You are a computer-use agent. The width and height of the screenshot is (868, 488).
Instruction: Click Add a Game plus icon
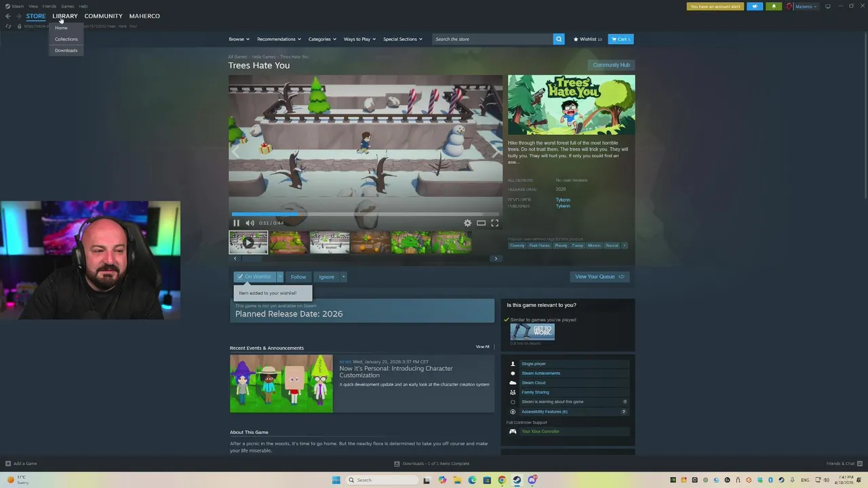[x=8, y=464]
